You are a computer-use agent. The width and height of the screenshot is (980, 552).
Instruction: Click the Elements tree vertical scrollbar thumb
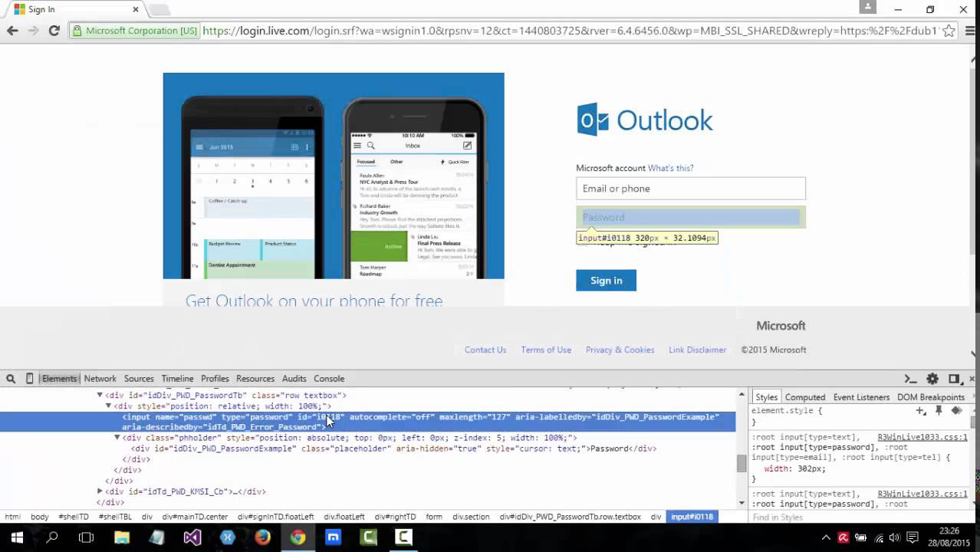pyautogui.click(x=742, y=463)
